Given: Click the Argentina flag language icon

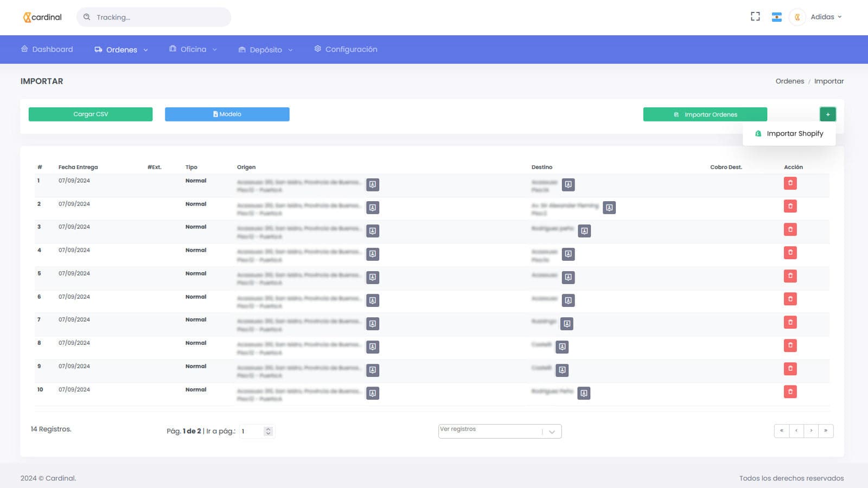Looking at the screenshot, I should 777,17.
